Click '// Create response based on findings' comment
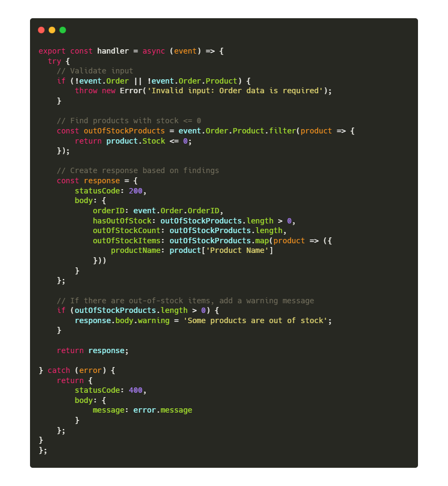Image resolution: width=448 pixels, height=486 pixels. tap(138, 171)
